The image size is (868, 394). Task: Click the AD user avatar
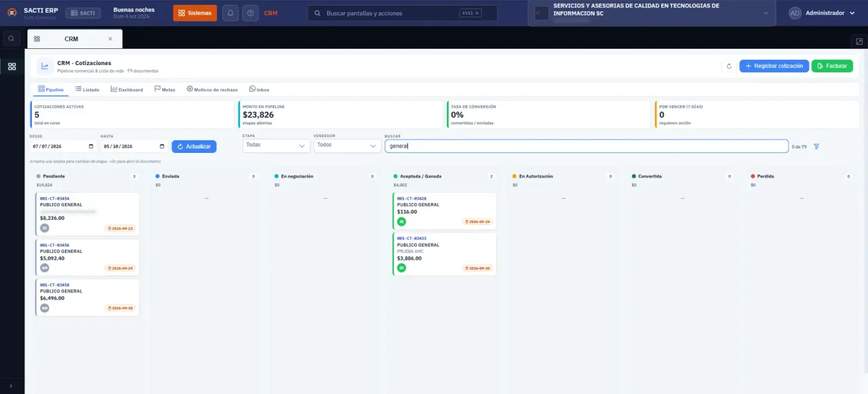[x=795, y=13]
